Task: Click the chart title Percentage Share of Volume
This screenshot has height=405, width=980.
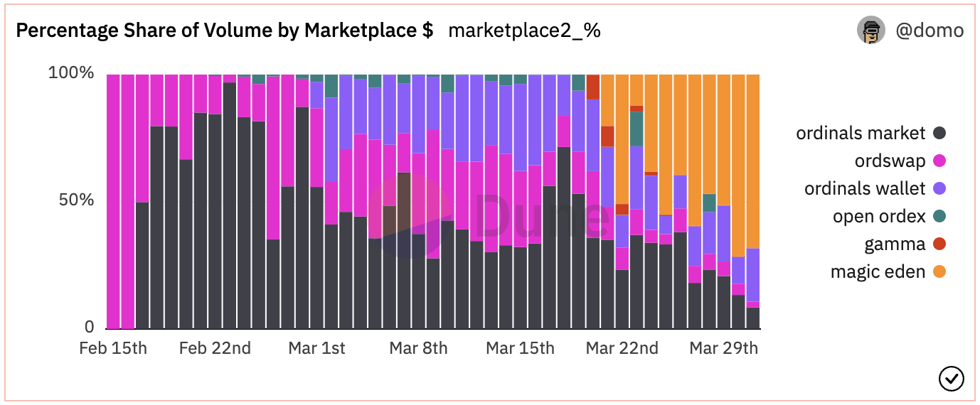Action: click(224, 31)
